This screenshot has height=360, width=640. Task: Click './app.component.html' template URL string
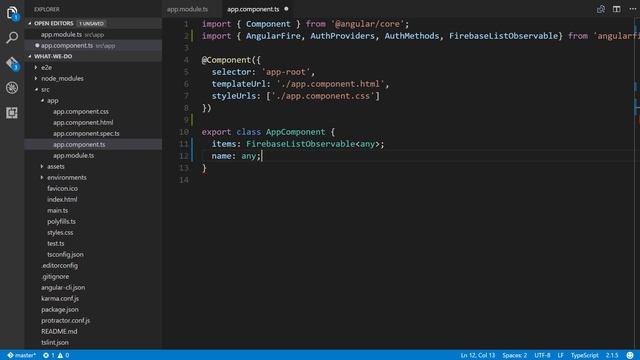point(331,84)
